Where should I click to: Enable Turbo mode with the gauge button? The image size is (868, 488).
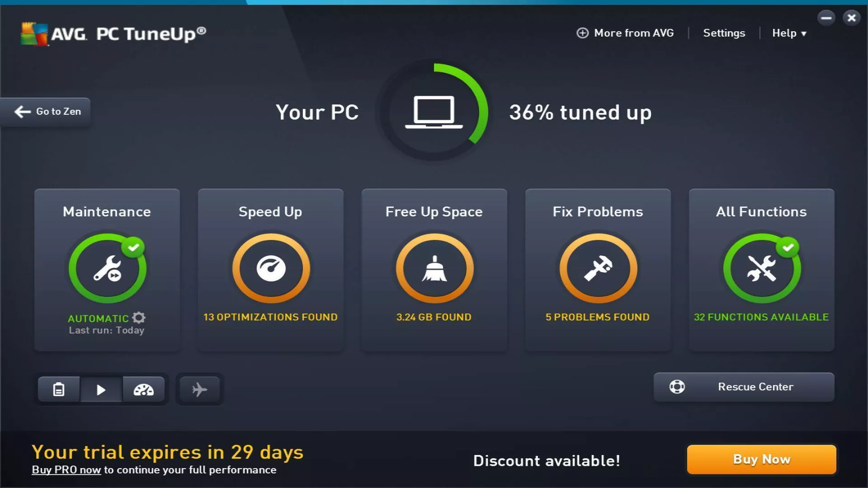(x=144, y=389)
